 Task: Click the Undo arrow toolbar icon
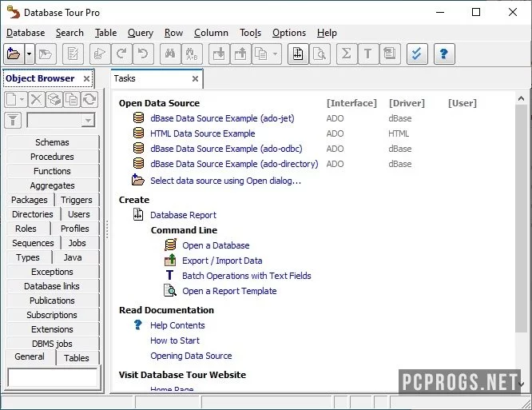[x=143, y=54]
